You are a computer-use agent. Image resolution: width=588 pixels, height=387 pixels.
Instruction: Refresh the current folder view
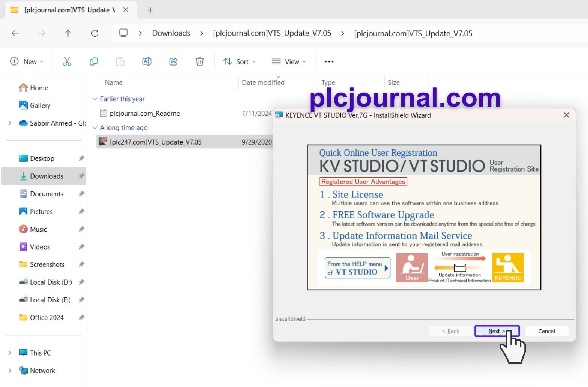point(95,33)
